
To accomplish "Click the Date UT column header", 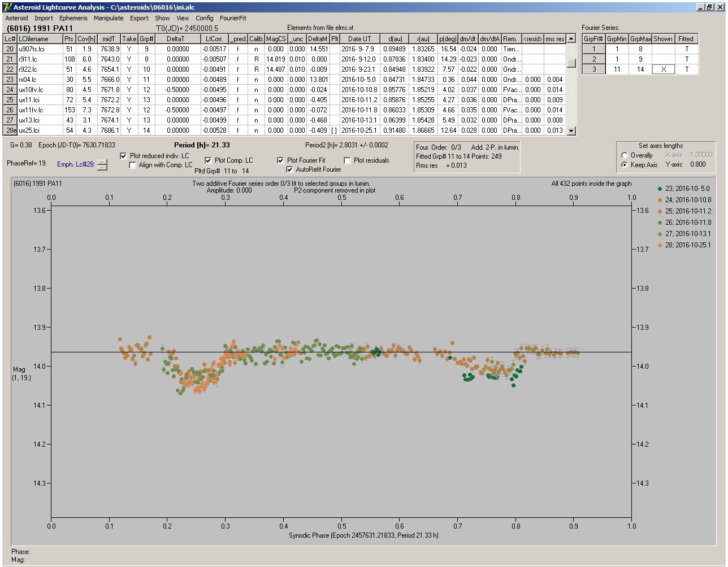I will pos(359,39).
